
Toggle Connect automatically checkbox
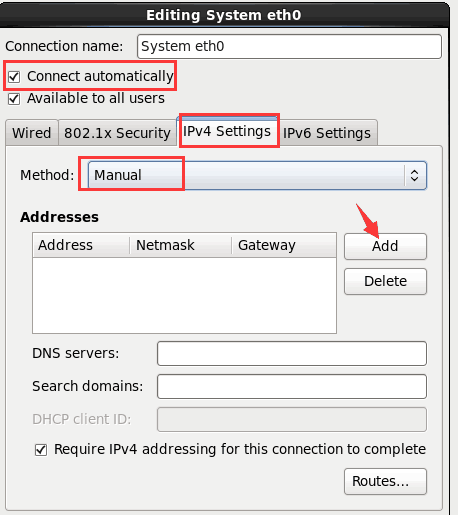tap(14, 77)
